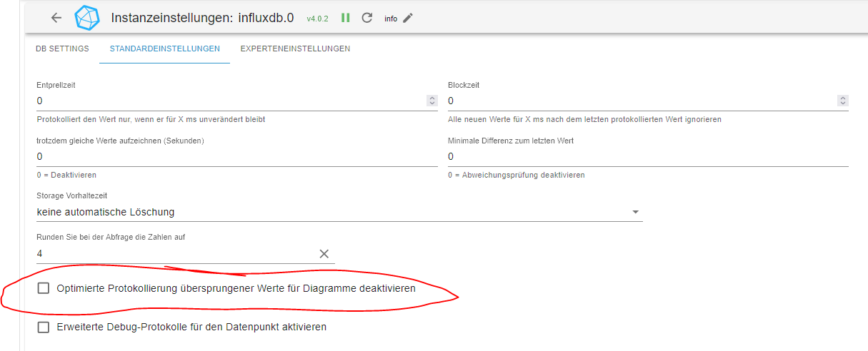Open the Storage Vorhaltezeit dropdown
Screen dimensions: 868x351
[336, 212]
